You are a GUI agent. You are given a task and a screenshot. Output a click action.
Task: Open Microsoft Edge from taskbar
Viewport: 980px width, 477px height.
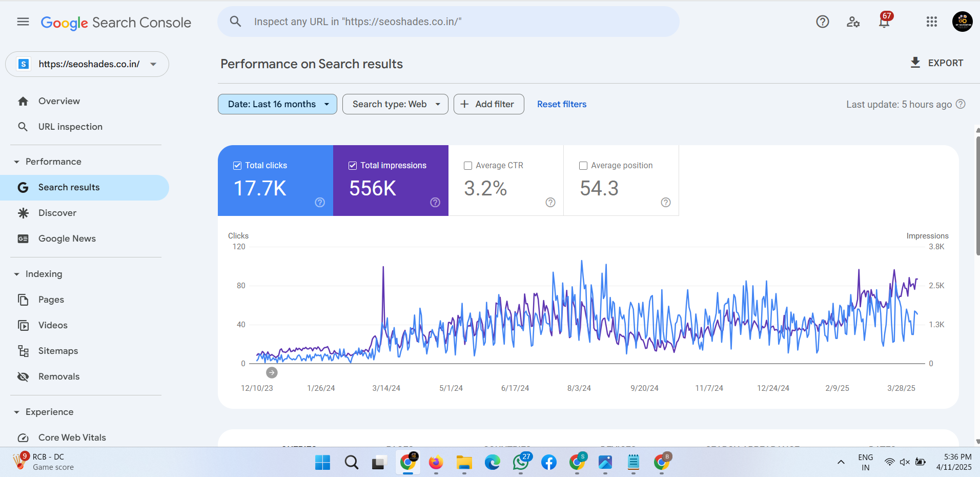click(493, 463)
